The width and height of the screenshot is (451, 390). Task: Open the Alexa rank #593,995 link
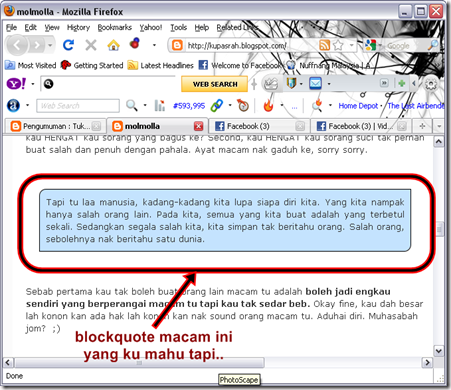(189, 106)
